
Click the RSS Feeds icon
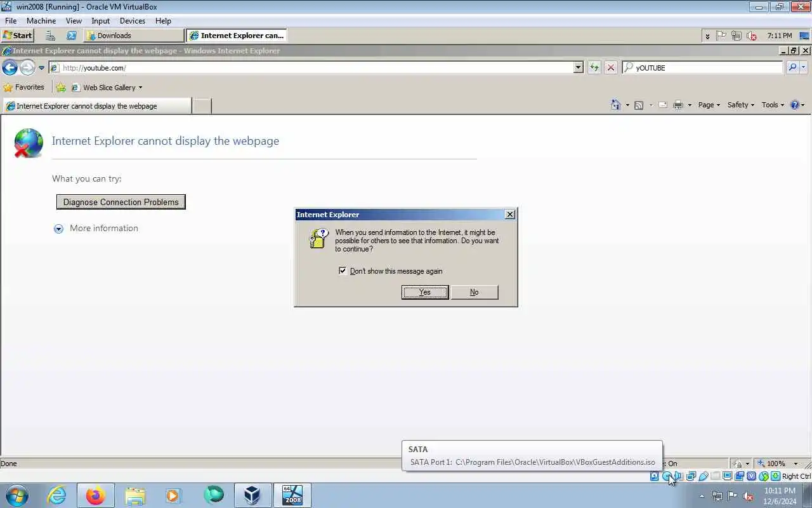coord(639,105)
